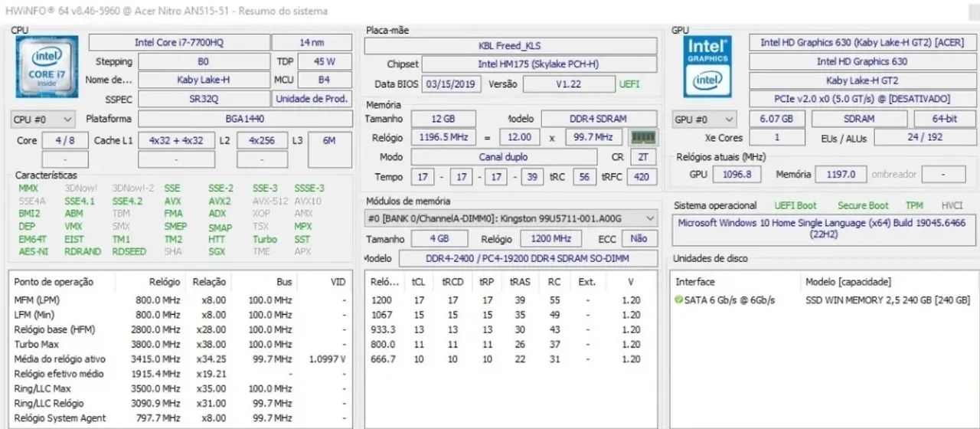This screenshot has width=980, height=429.
Task: Click the ECC Não value
Action: click(639, 238)
